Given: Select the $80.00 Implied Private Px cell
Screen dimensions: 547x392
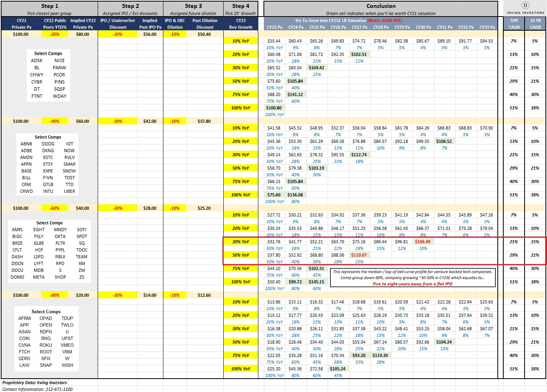Looking at the screenshot, I should tap(82, 34).
